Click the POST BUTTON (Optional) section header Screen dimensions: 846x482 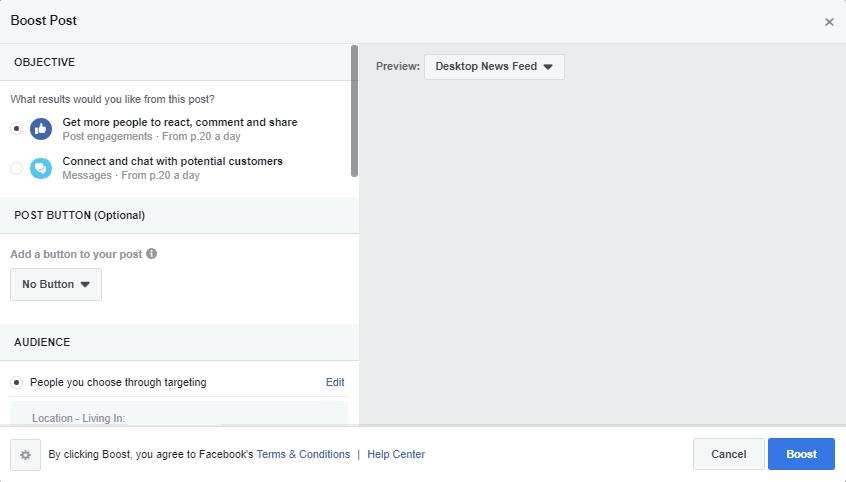[x=80, y=215]
